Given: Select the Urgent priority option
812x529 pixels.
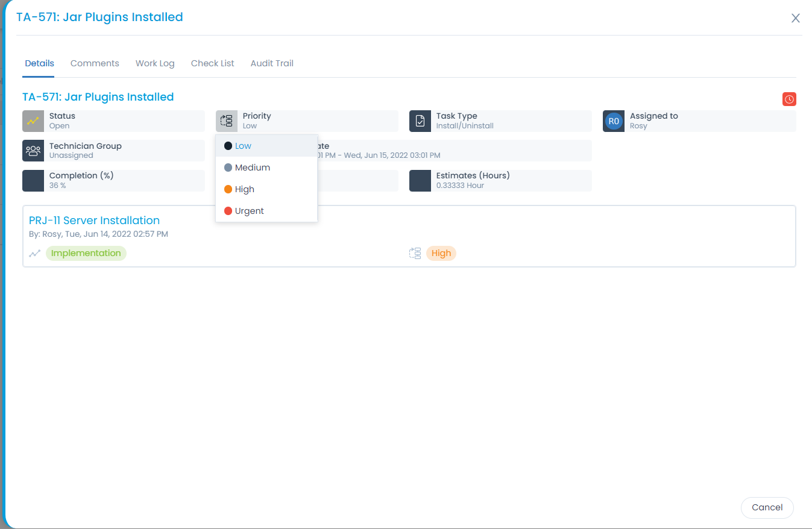Looking at the screenshot, I should click(x=248, y=210).
